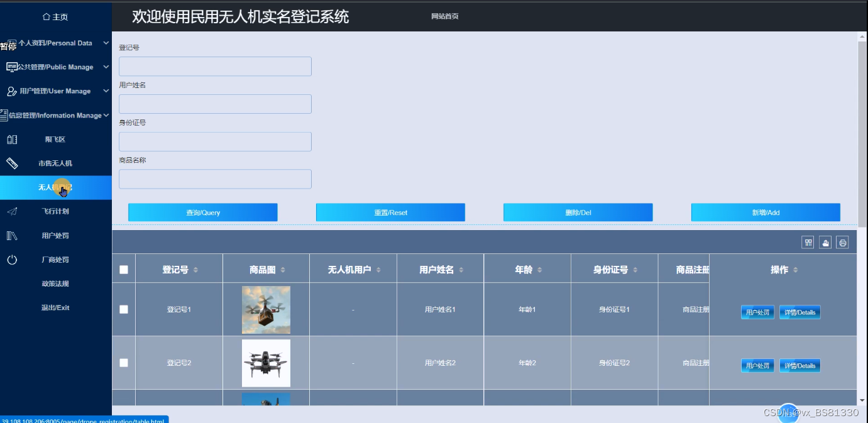Click the export icon above the table

coord(825,243)
